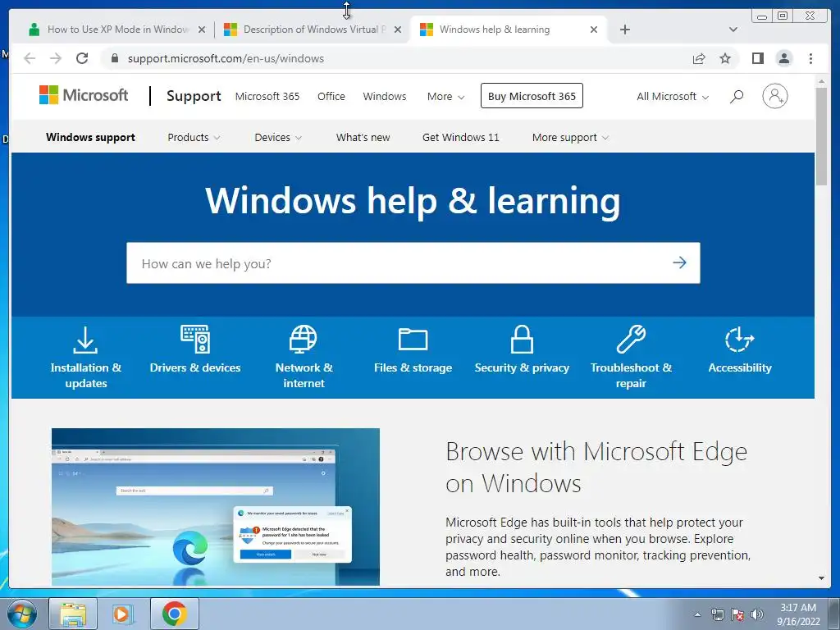The image size is (840, 630).
Task: Open the Support link
Action: pyautogui.click(x=194, y=96)
